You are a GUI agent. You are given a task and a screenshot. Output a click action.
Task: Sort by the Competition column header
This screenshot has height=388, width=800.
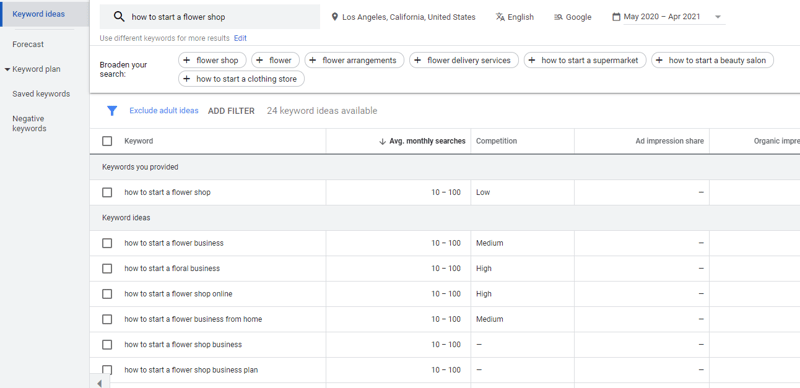(x=496, y=141)
